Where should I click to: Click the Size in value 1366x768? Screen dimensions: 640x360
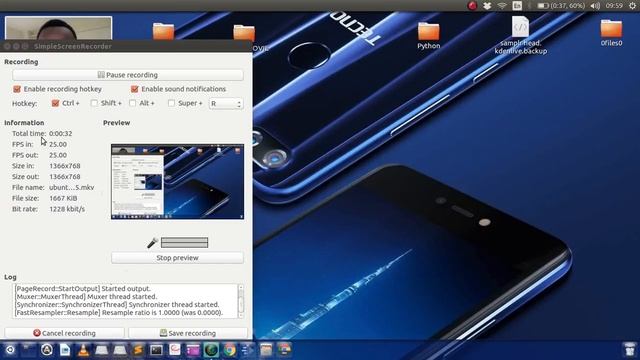pyautogui.click(x=64, y=166)
